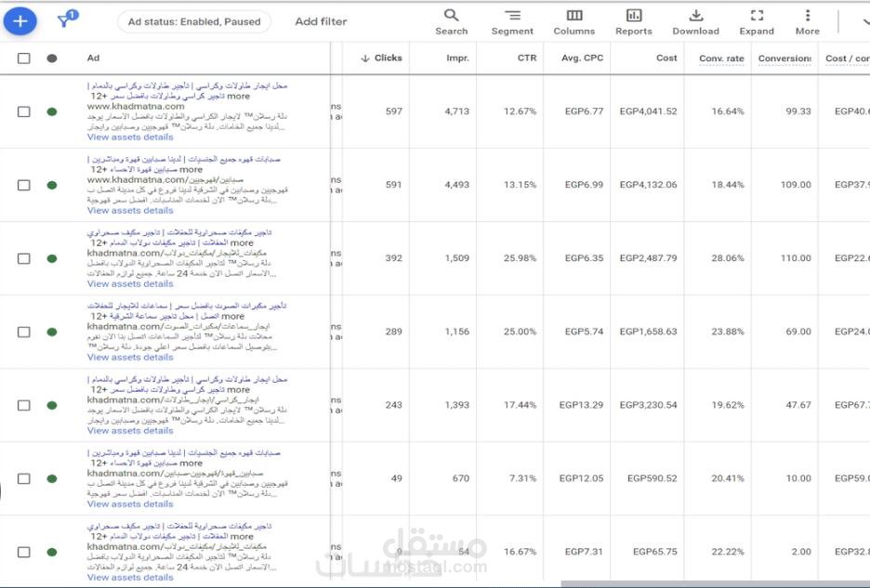This screenshot has width=870, height=588.
Task: Open View assets details for 49 clicks ad
Action: (x=130, y=503)
